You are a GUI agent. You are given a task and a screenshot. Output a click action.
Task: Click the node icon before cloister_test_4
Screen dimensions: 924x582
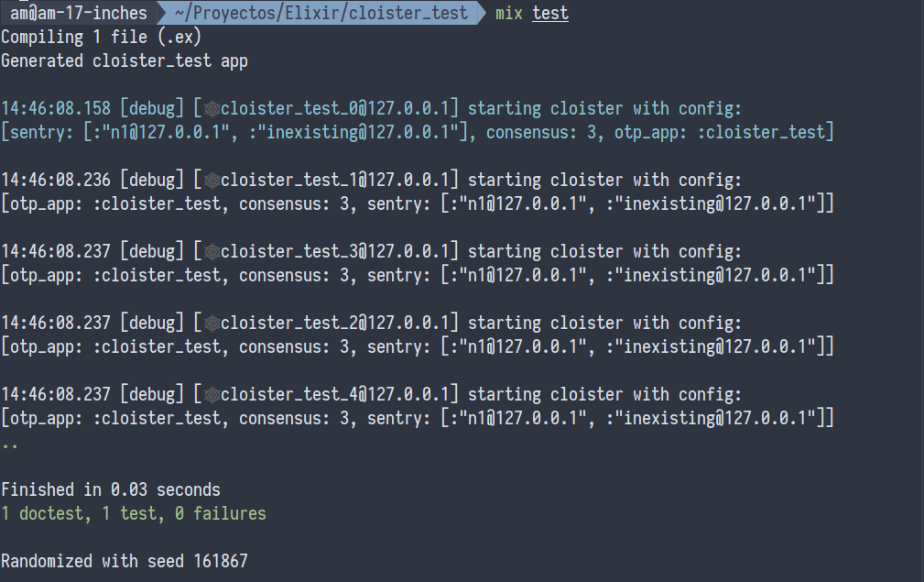point(212,396)
